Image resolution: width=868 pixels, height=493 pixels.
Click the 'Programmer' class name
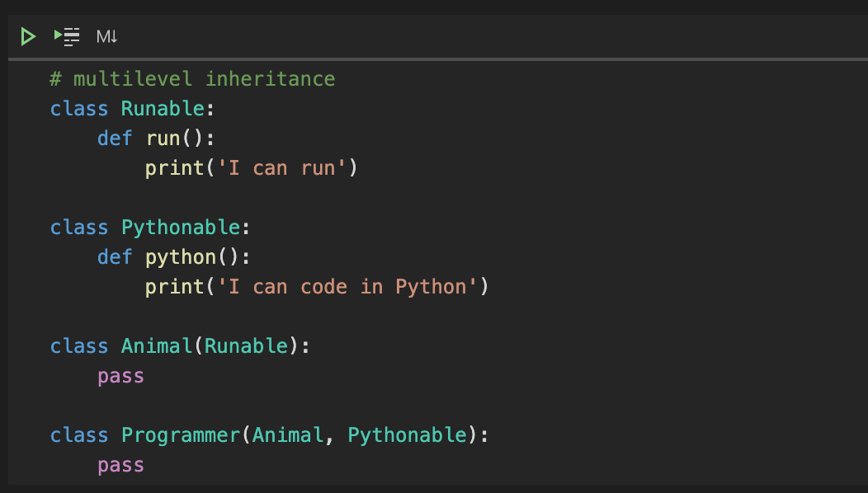pyautogui.click(x=181, y=435)
